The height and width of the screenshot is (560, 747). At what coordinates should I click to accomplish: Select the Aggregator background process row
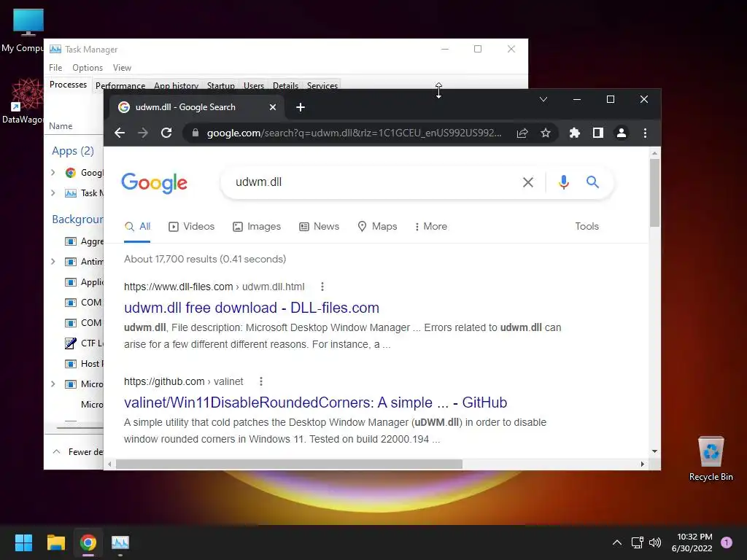74,241
